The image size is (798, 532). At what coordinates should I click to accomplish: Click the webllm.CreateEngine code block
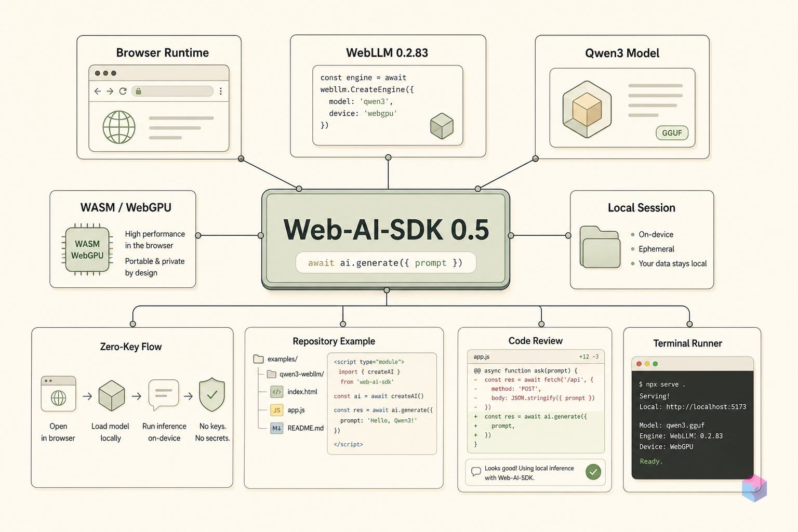[387, 105]
